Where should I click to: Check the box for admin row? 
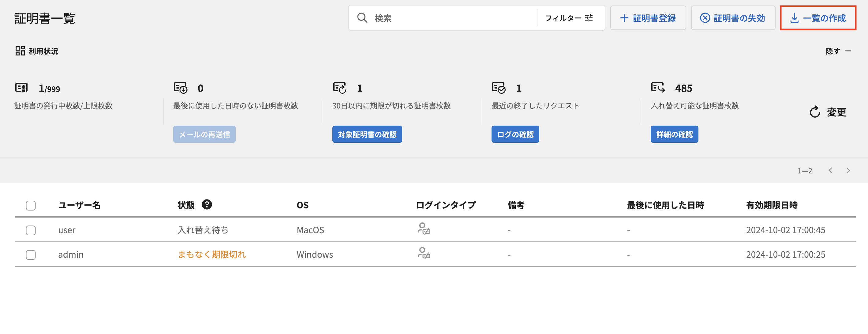pos(31,255)
